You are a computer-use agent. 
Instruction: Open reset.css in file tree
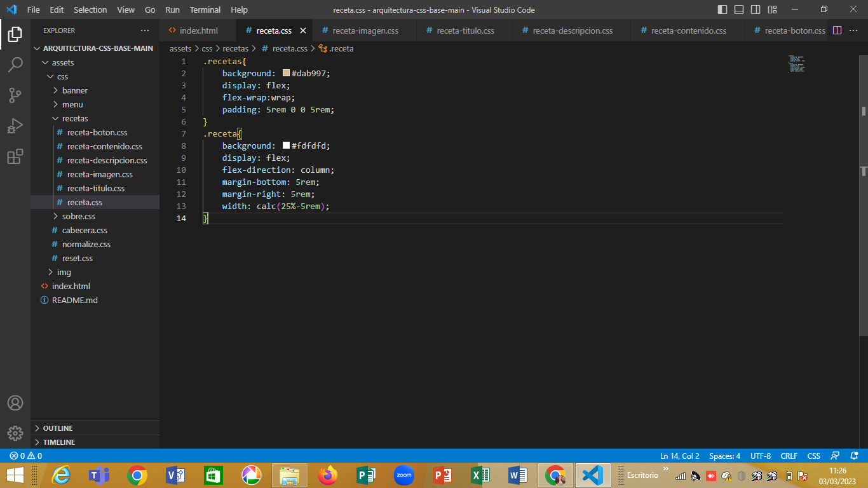click(95, 258)
